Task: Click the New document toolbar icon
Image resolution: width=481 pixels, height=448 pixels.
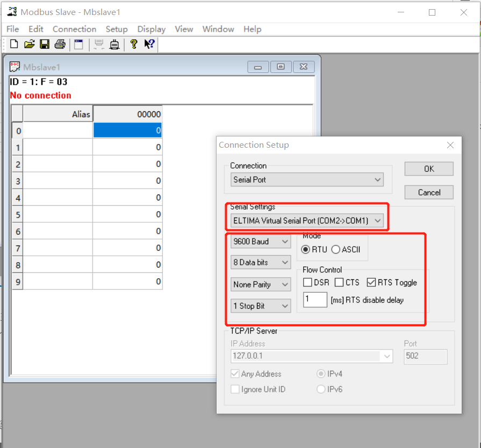Action: tap(14, 45)
